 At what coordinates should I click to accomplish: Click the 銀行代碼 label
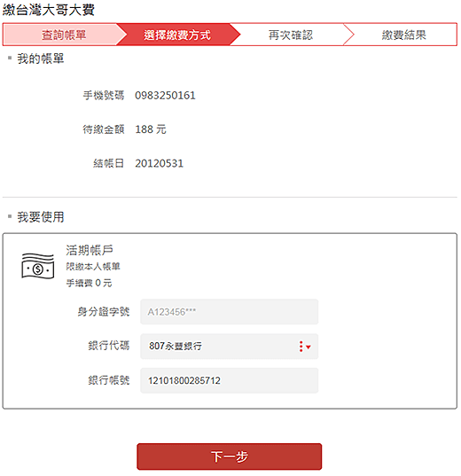pos(109,346)
